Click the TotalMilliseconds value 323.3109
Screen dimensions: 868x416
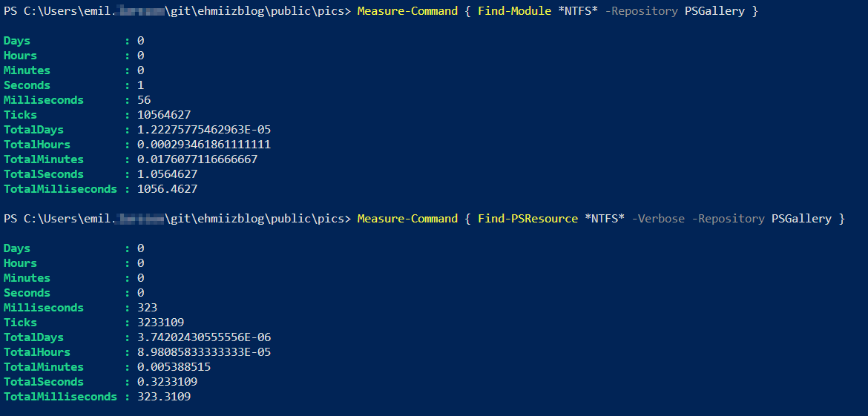164,397
